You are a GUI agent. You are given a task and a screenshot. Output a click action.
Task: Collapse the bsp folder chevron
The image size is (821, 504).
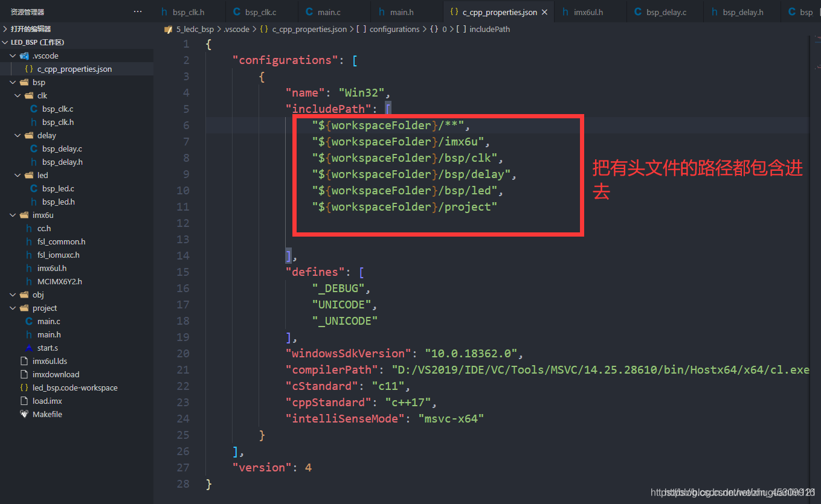[x=13, y=82]
